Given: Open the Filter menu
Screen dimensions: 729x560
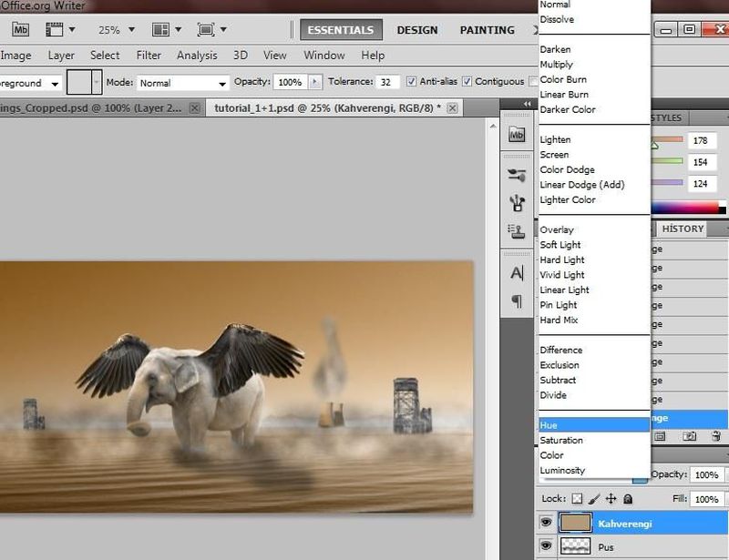Looking at the screenshot, I should click(149, 56).
